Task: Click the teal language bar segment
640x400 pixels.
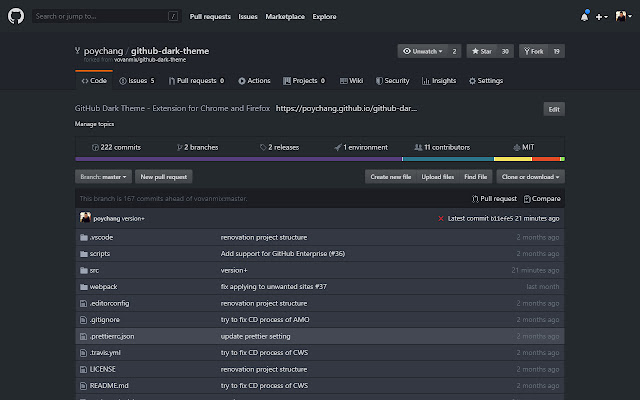Action: 448,159
